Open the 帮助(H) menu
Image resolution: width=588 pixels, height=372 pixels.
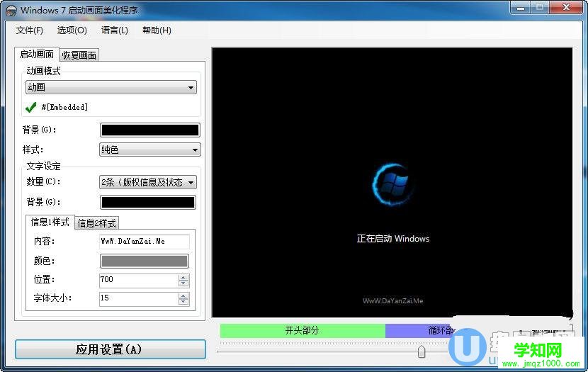[157, 30]
